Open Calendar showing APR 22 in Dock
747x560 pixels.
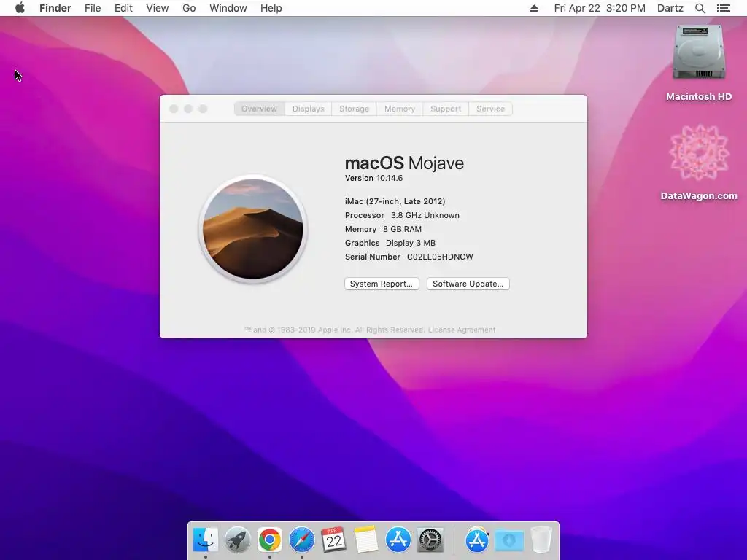333,540
